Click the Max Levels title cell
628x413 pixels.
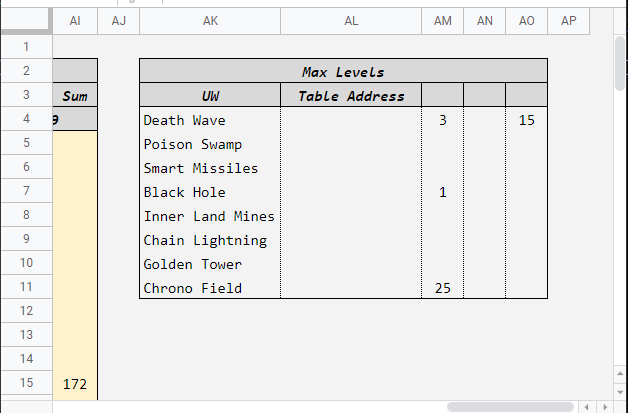tap(343, 72)
